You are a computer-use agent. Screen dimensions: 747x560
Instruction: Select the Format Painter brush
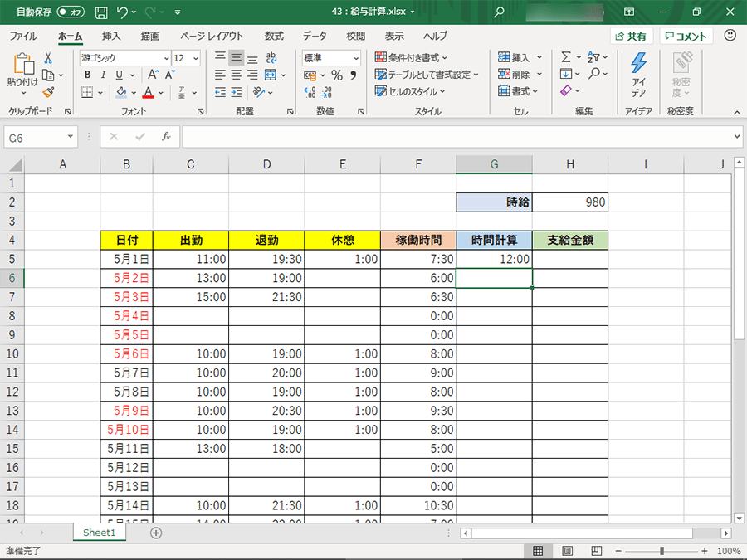48,92
